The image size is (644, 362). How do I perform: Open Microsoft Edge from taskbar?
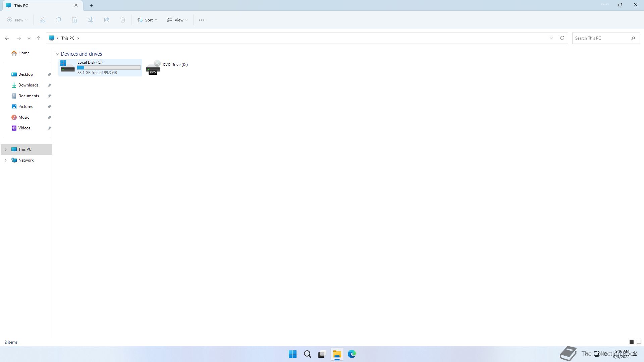[x=352, y=354]
